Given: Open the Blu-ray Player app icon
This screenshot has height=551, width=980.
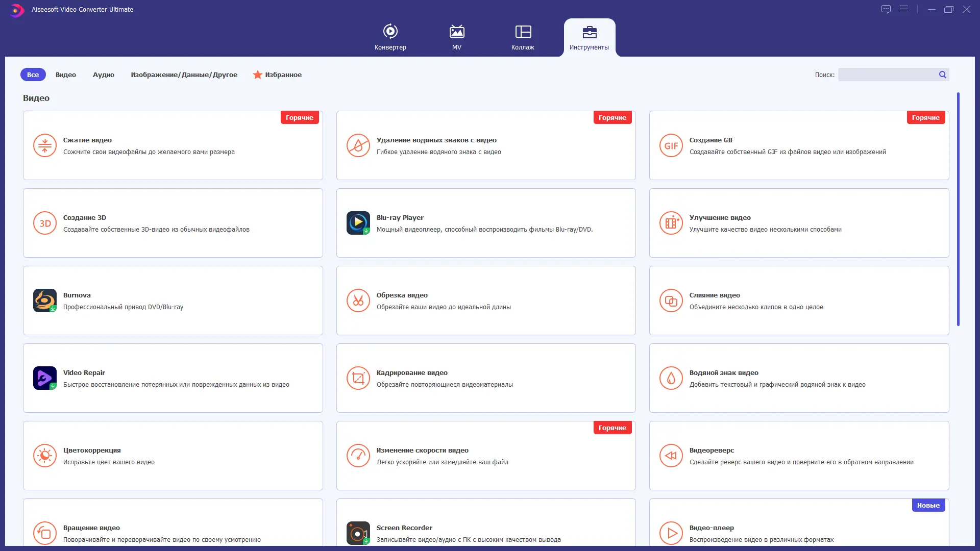Looking at the screenshot, I should [358, 223].
